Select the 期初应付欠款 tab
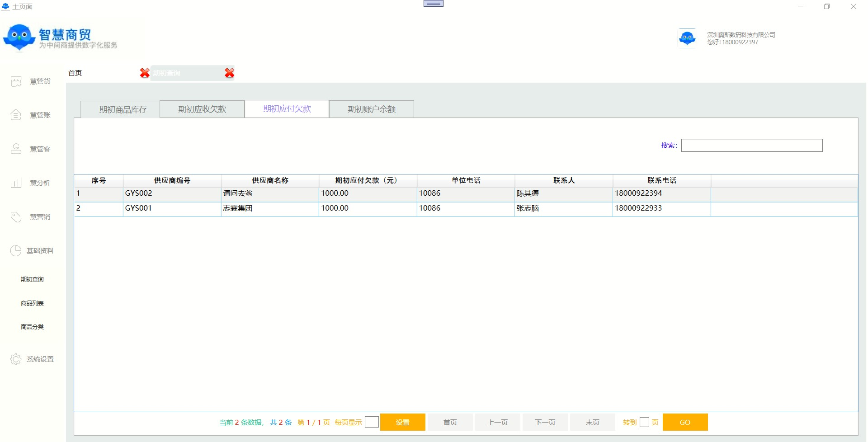 [x=287, y=109]
